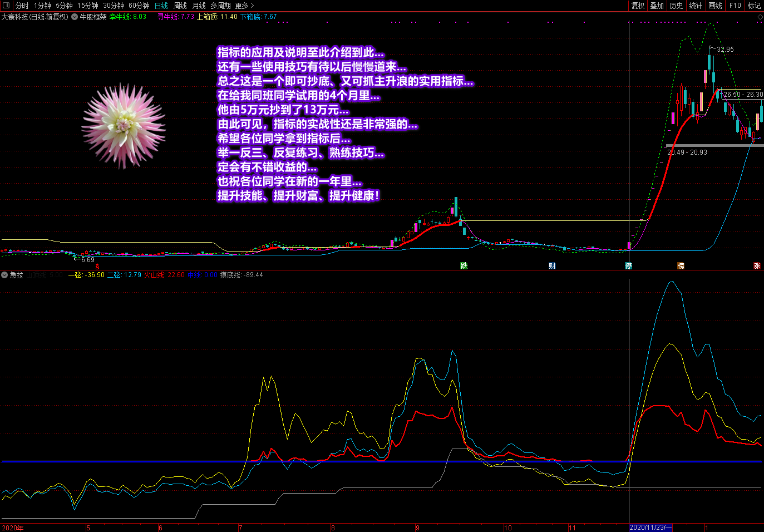Click the red S signal marker

[97, 267]
